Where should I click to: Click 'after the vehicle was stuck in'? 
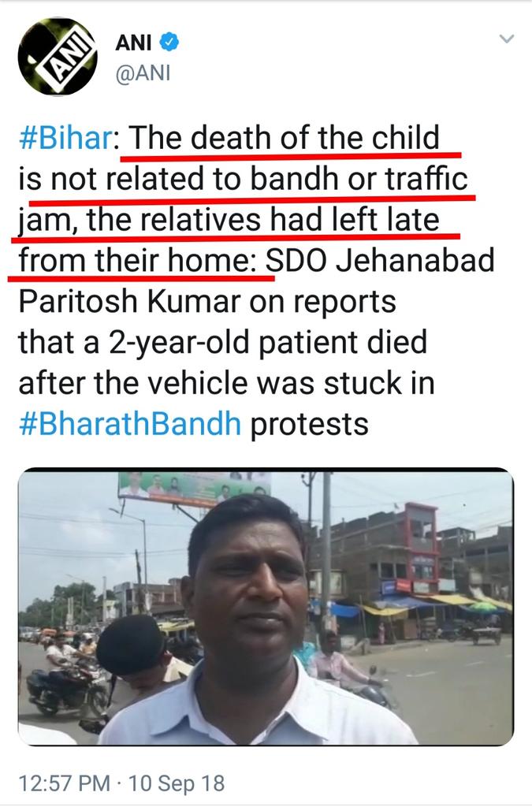point(226,384)
